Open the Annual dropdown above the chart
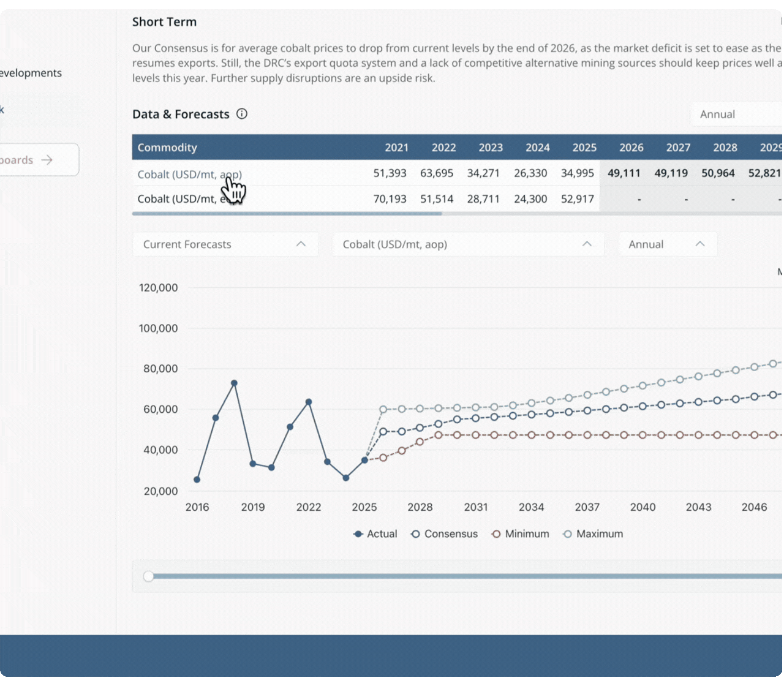784x686 pixels. click(668, 244)
